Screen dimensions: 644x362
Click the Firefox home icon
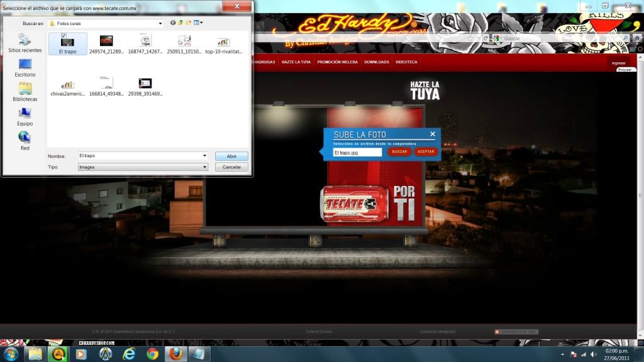click(636, 38)
